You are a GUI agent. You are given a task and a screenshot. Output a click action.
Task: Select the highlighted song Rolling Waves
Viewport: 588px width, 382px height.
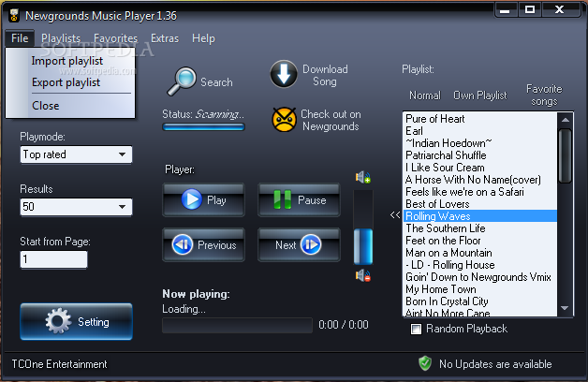click(x=480, y=216)
